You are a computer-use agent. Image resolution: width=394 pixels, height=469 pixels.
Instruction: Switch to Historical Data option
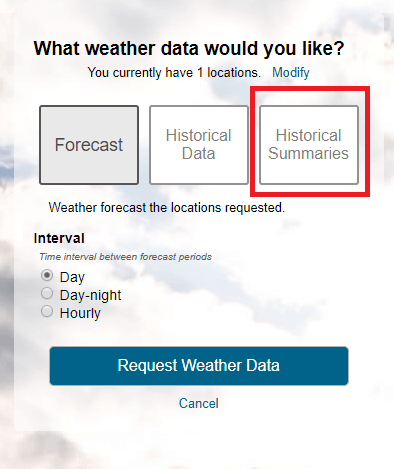tap(199, 145)
